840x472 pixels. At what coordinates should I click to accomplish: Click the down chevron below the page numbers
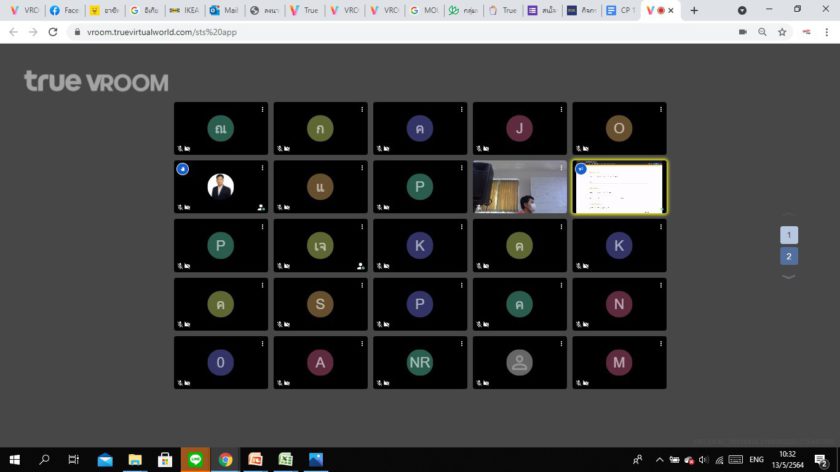789,276
